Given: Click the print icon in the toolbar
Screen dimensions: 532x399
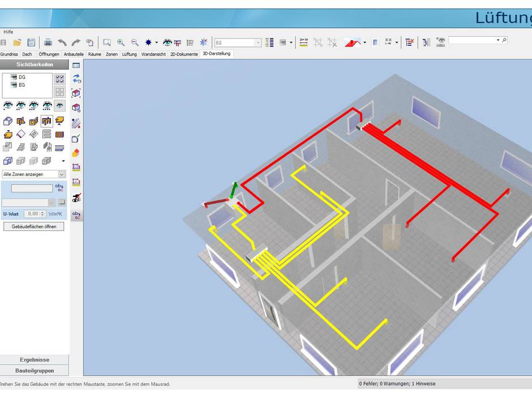Looking at the screenshot, I should tap(48, 42).
